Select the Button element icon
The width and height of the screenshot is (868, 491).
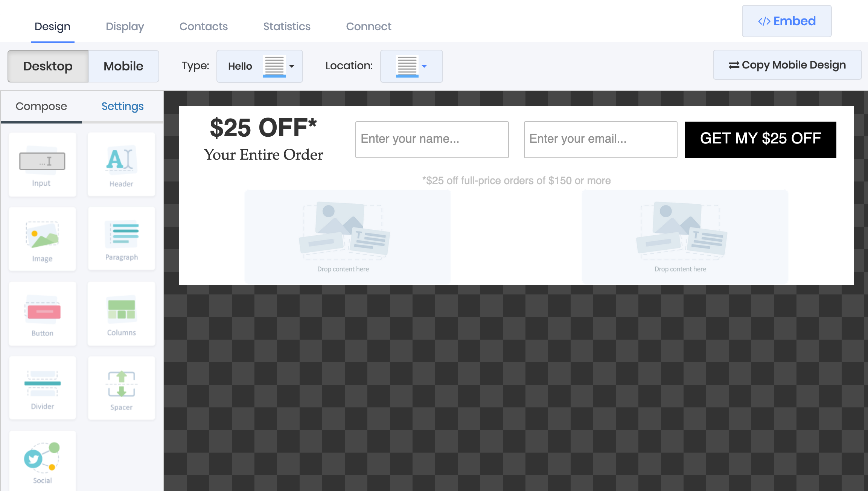[42, 314]
